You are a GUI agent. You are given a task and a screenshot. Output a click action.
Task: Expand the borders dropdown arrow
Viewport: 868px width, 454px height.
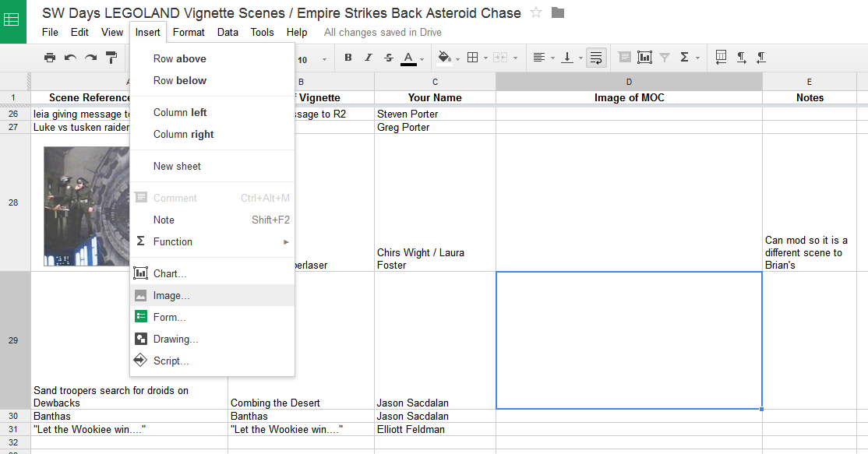pyautogui.click(x=485, y=58)
